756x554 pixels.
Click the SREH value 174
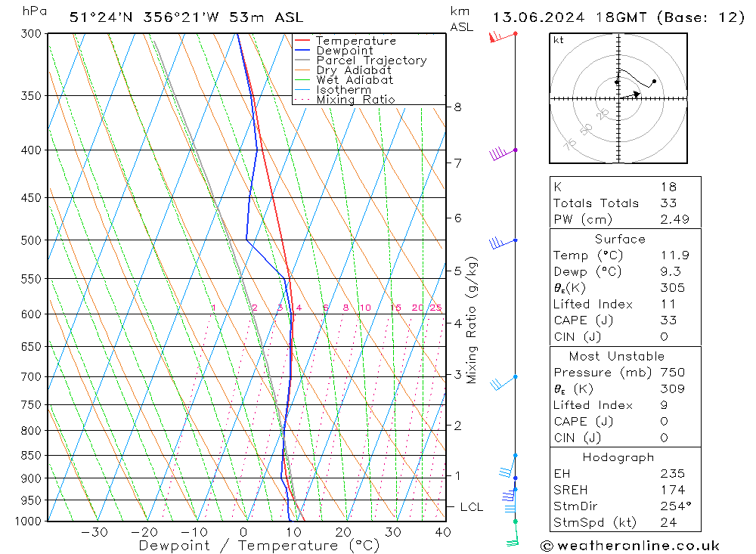coord(673,490)
